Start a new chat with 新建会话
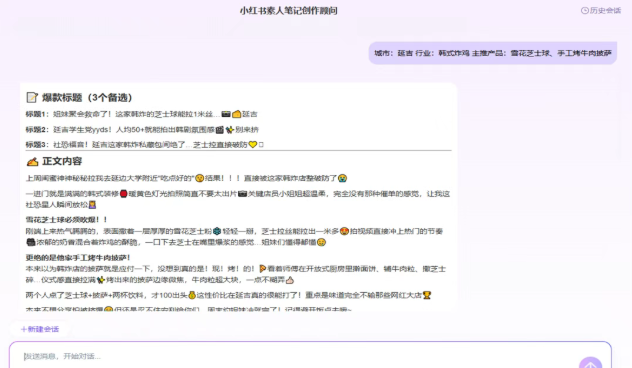 [x=40, y=329]
